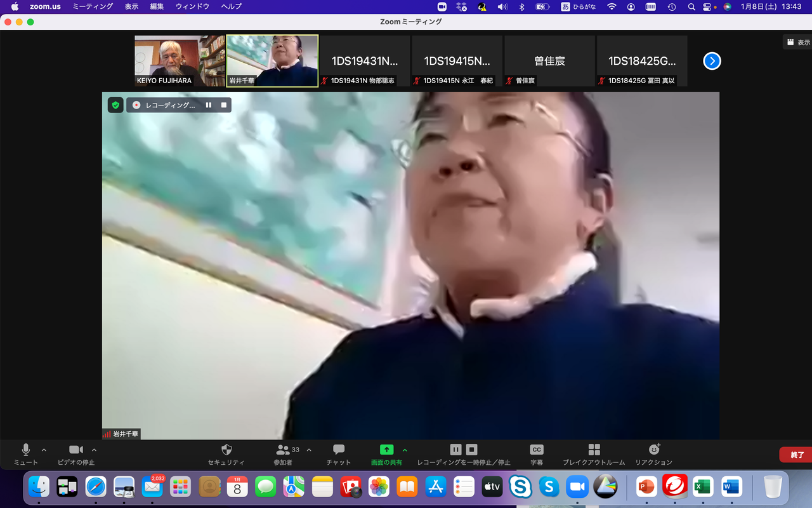
Task: Open the Zoom app icon in the Dock
Action: tap(577, 487)
